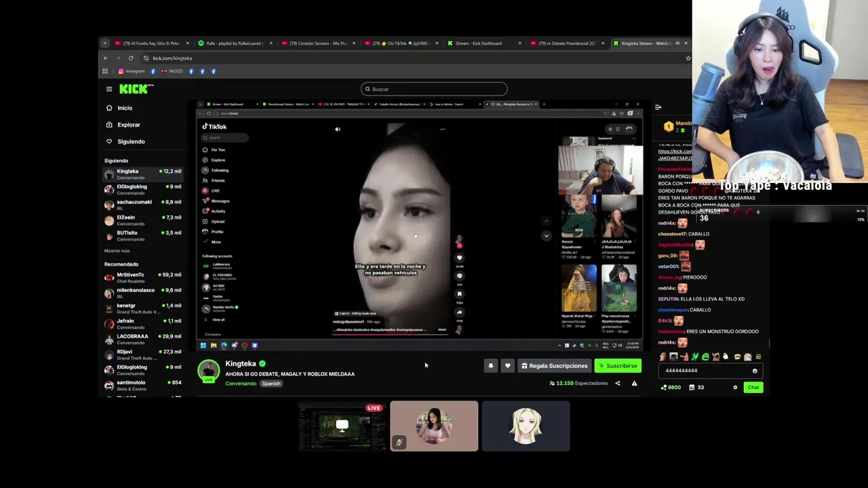Screen dimensions: 868x488
Task: Open ElGlogloking channel with 9 mil viewers under Siguiendo
Action: click(143, 190)
